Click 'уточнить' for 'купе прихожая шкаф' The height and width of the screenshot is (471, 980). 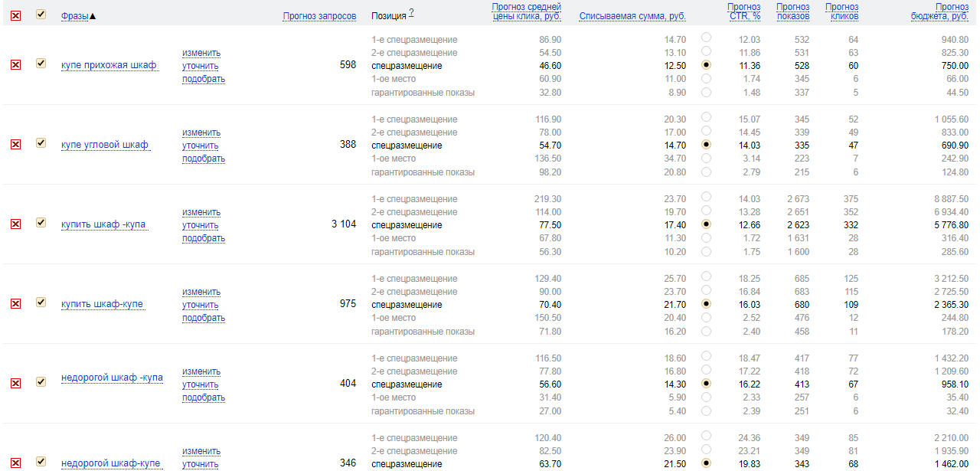point(201,66)
